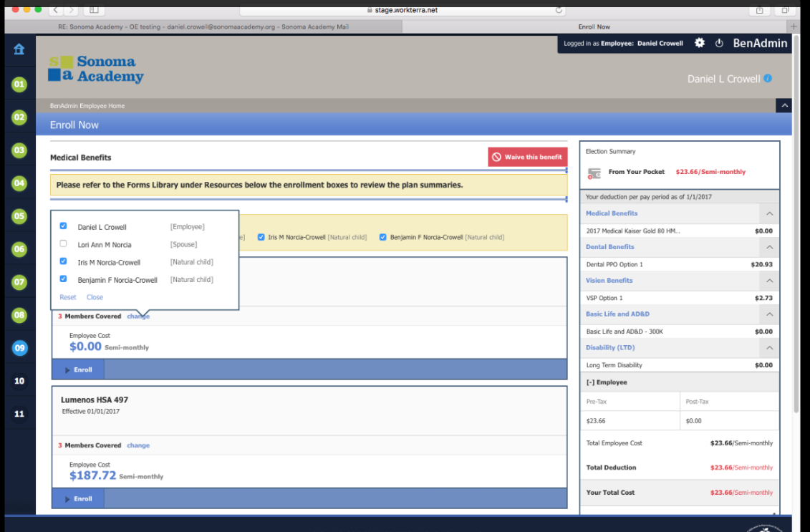Jump to step 10 in the sidebar
Screen dimensions: 810x532
tap(19, 381)
